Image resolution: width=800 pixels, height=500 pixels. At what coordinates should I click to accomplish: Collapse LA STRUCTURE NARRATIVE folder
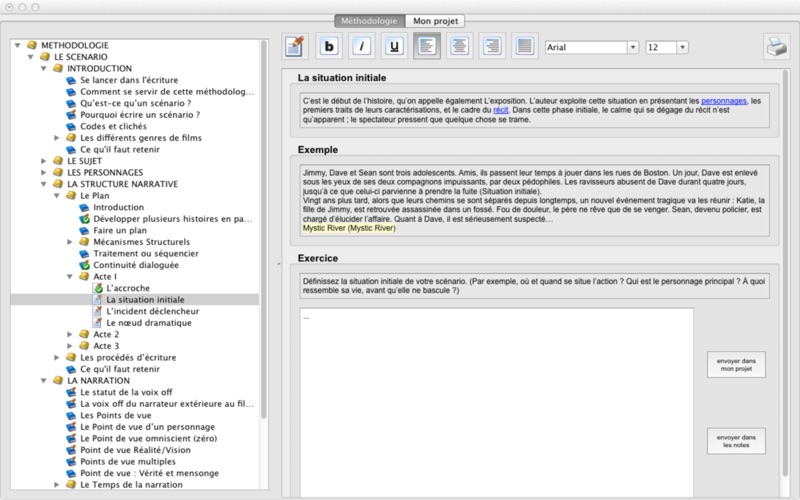point(43,184)
